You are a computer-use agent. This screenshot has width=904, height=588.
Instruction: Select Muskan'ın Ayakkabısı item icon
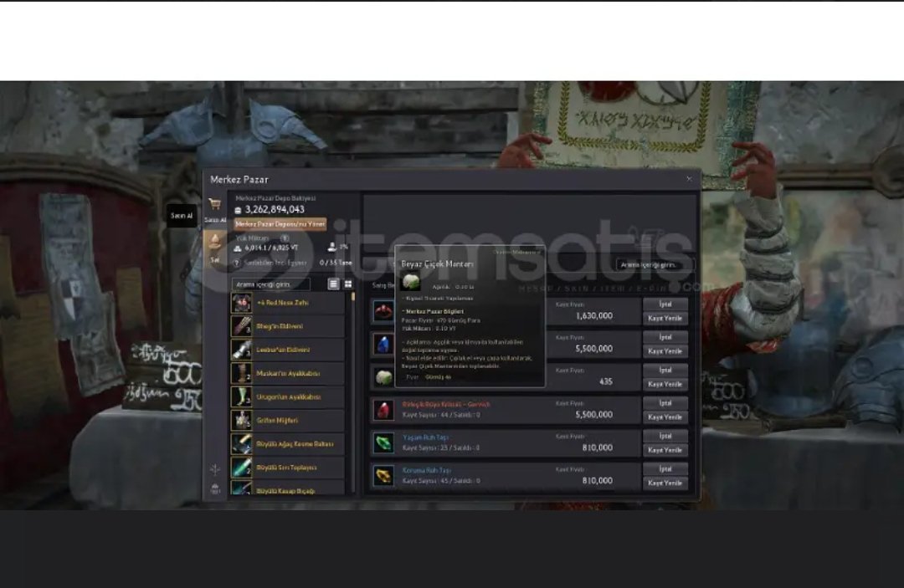pyautogui.click(x=242, y=373)
